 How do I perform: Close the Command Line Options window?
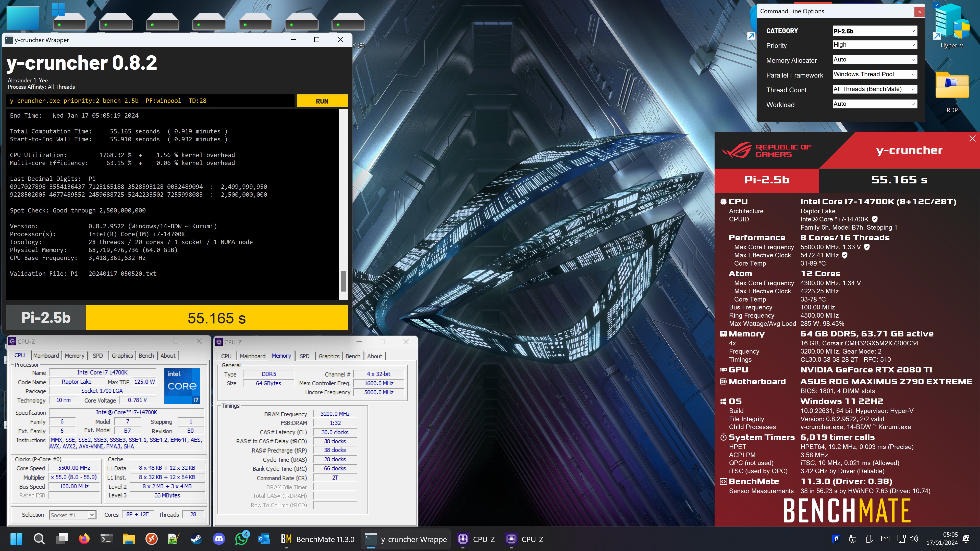(919, 12)
